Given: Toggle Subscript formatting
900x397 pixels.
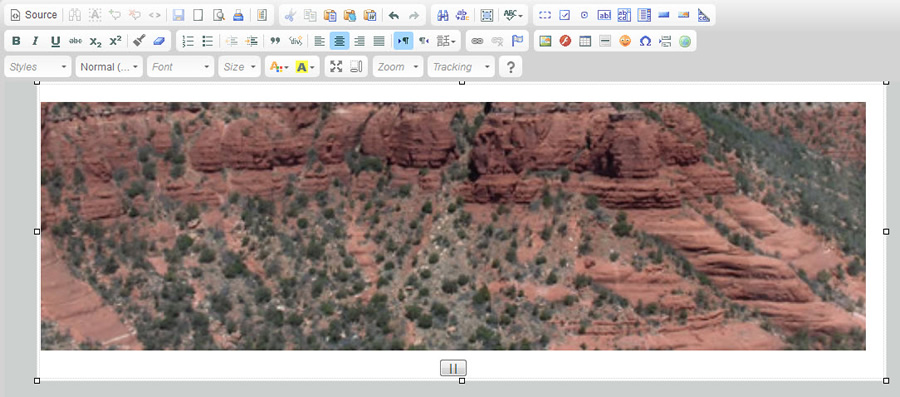Looking at the screenshot, I should point(95,41).
